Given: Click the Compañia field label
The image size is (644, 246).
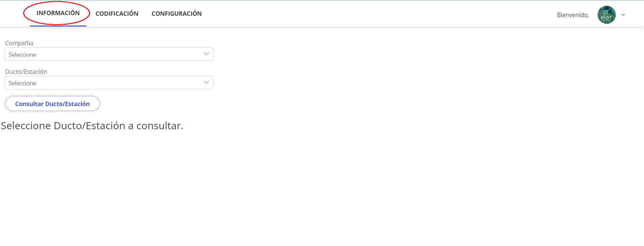Looking at the screenshot, I should pyautogui.click(x=19, y=43).
